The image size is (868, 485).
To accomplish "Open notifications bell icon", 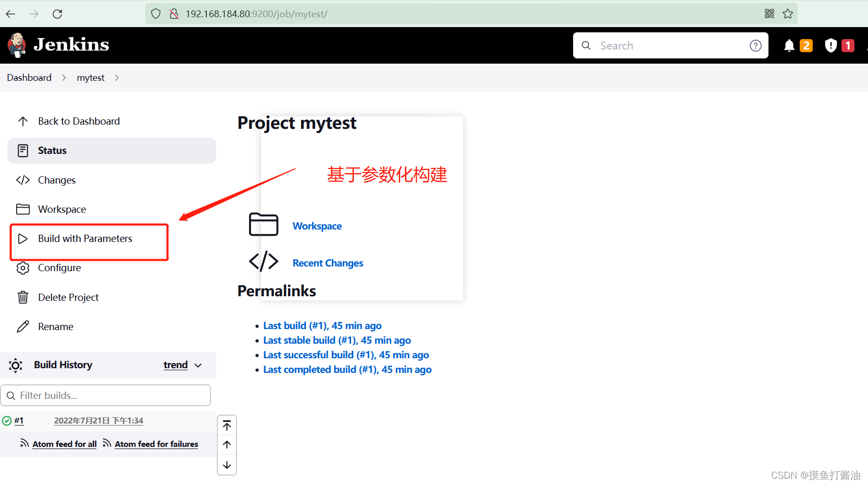I will point(789,46).
